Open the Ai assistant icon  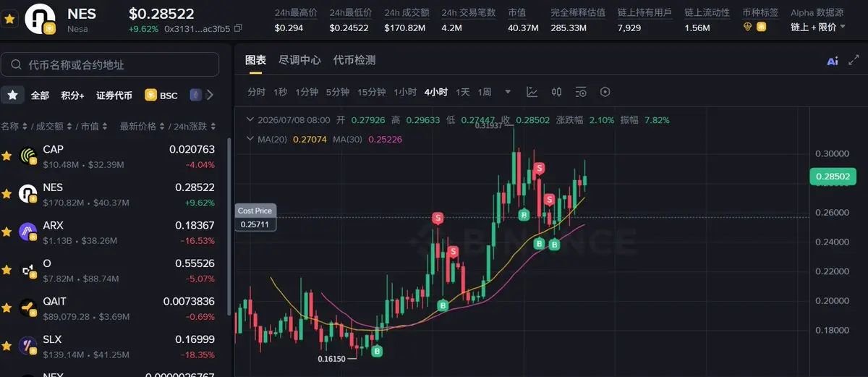pyautogui.click(x=833, y=62)
